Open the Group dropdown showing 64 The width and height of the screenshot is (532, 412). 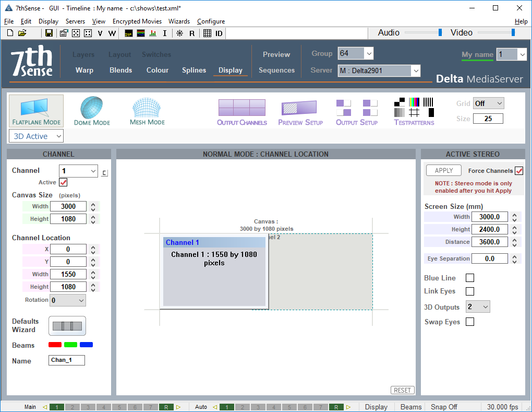[356, 53]
